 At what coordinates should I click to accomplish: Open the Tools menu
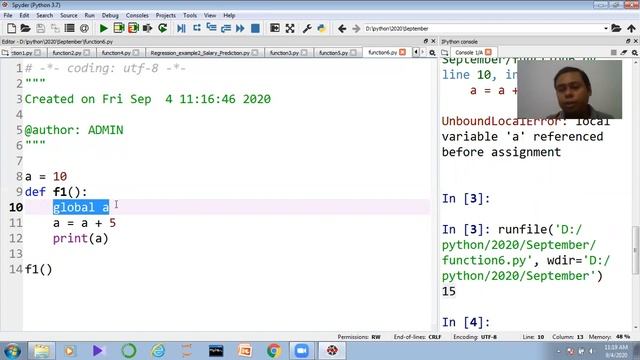[190, 15]
